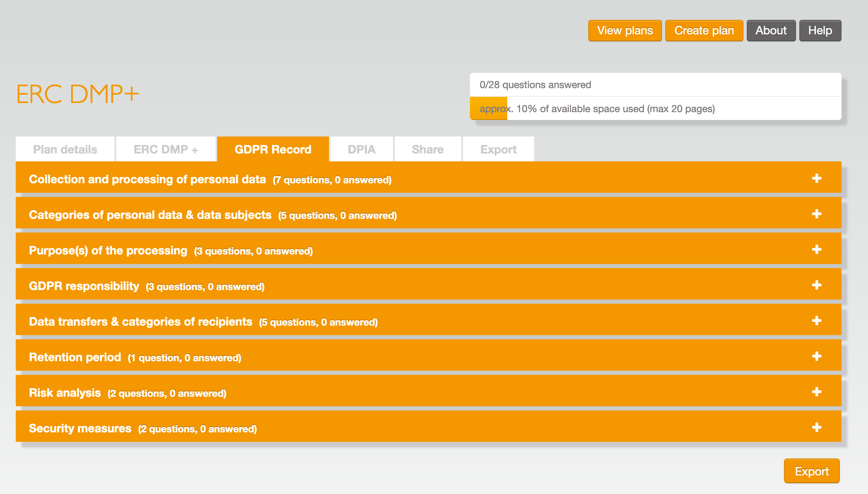Click the plus icon on GDPR responsibility row
This screenshot has height=494, width=868.
coord(817,285)
